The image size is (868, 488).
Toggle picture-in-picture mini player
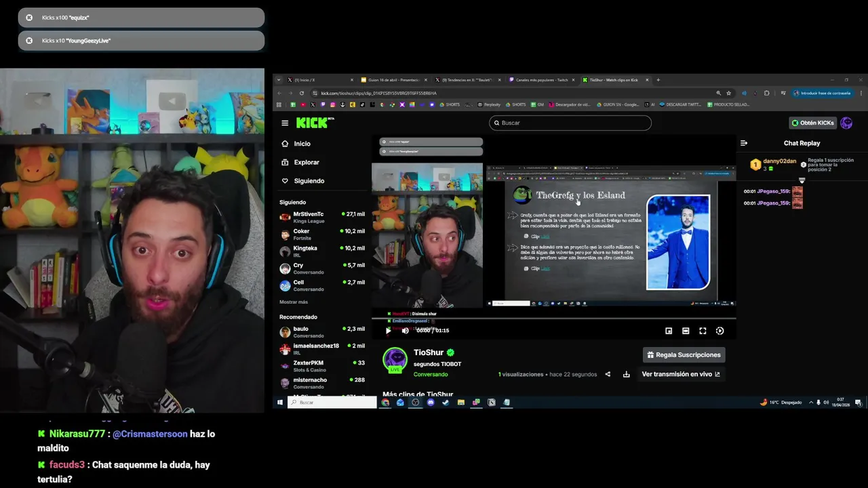click(669, 331)
